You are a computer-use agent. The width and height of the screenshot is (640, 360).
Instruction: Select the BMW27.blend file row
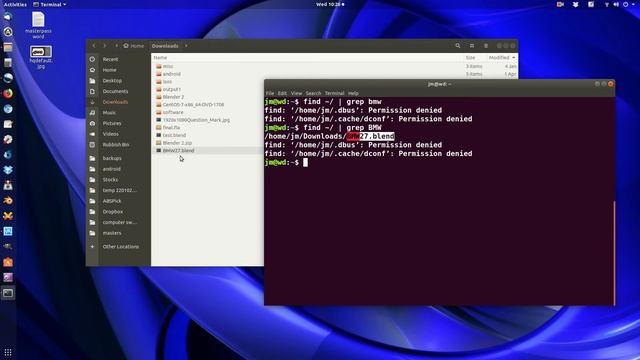tap(207, 151)
